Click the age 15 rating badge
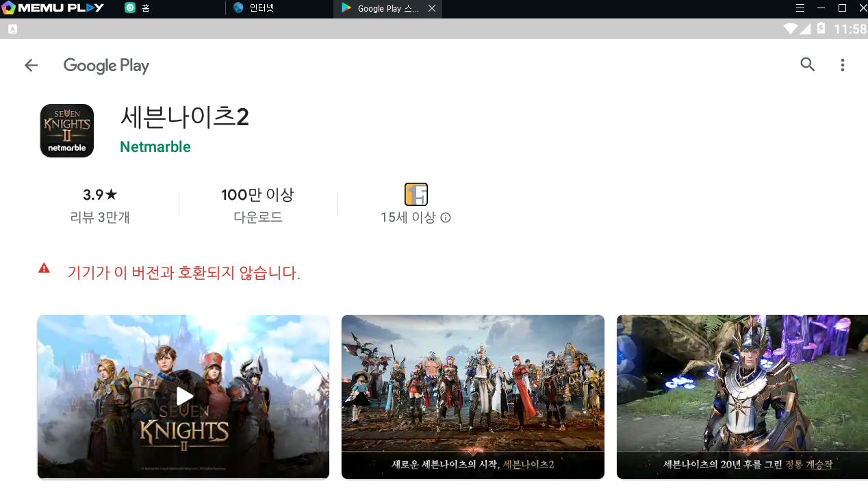Viewport: 868px width, 492px height. (416, 194)
